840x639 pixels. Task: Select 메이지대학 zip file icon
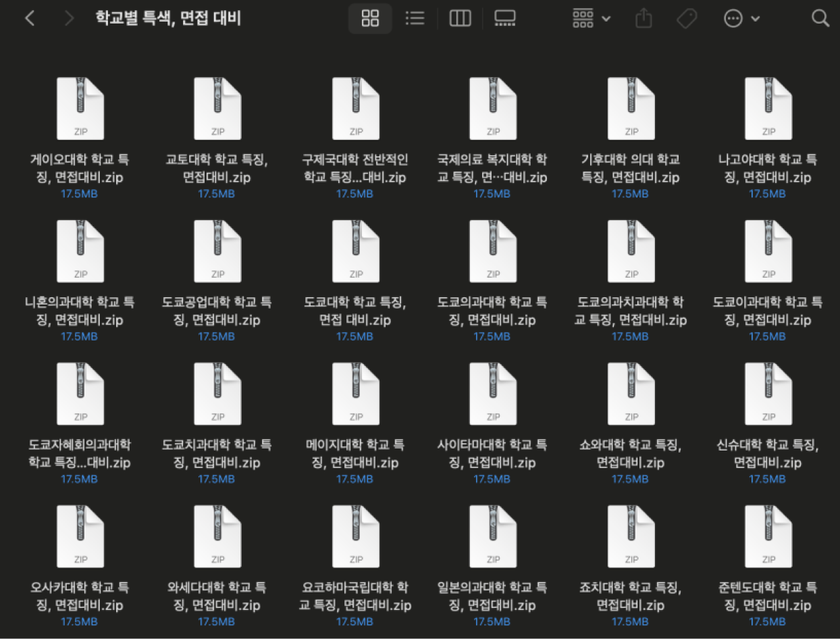click(355, 394)
